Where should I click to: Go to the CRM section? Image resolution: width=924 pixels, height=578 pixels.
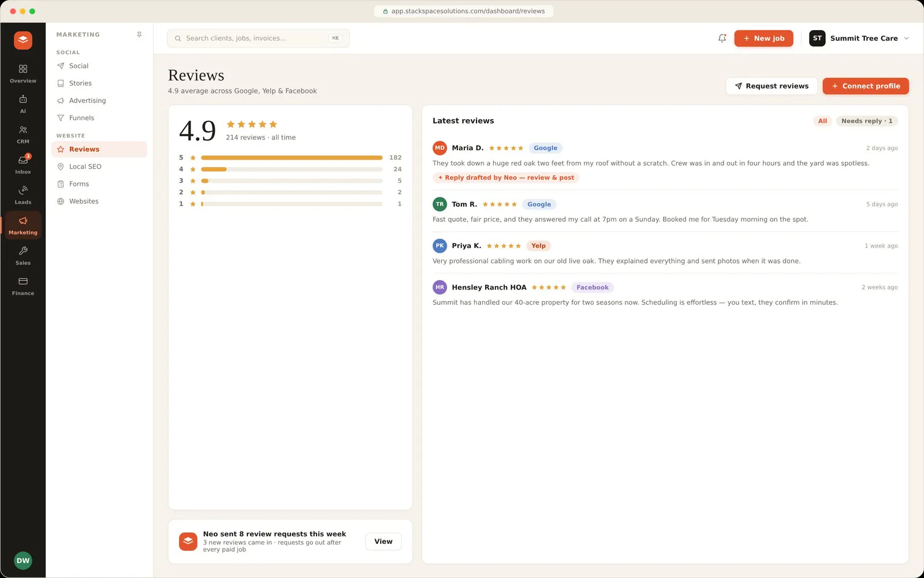click(x=23, y=135)
